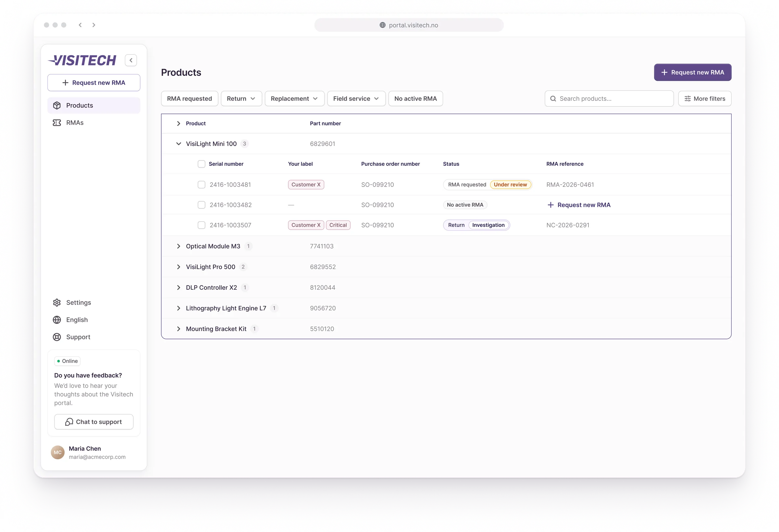
Task: Click the Online status indicator
Action: (68, 361)
